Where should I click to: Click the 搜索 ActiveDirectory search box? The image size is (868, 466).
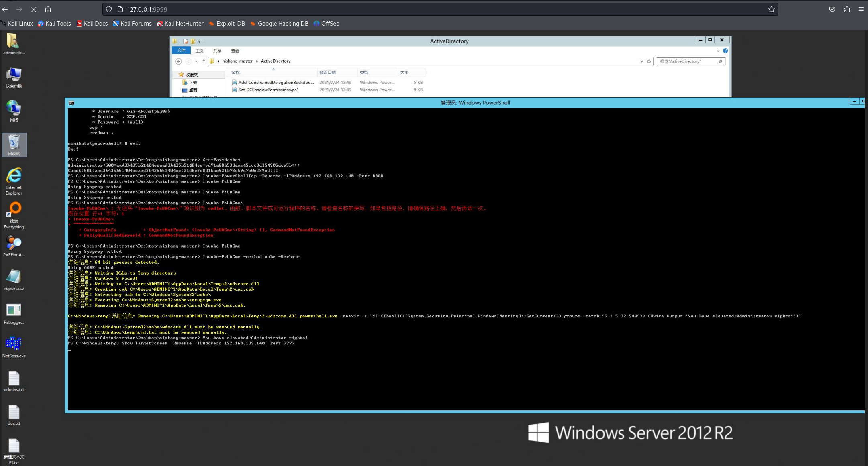(x=690, y=61)
